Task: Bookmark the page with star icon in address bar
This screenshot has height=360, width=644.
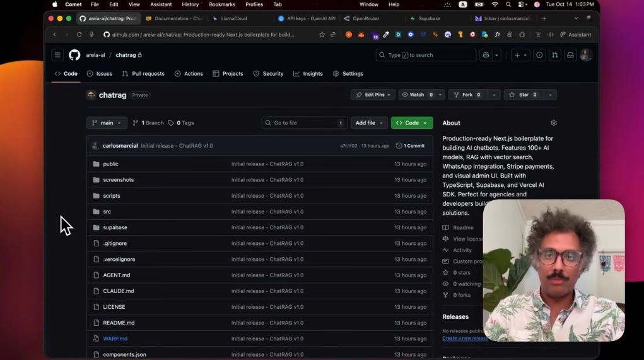Action: 322,35
